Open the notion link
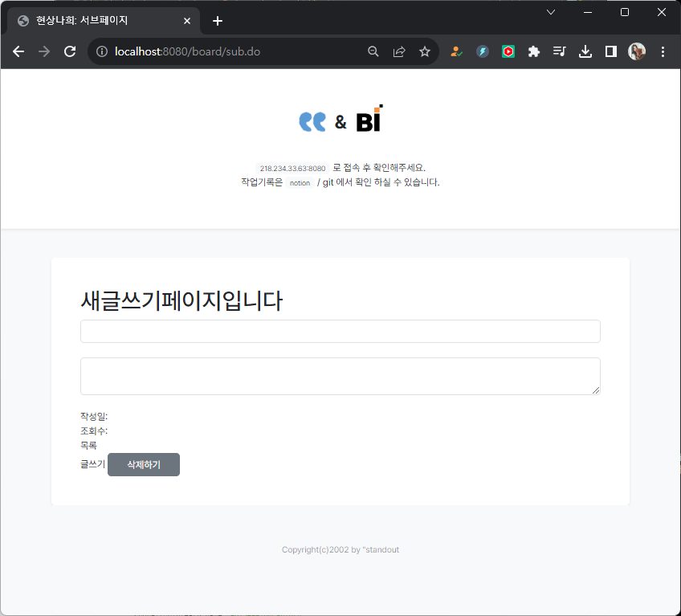Screen dimensions: 681x616 click(x=300, y=183)
